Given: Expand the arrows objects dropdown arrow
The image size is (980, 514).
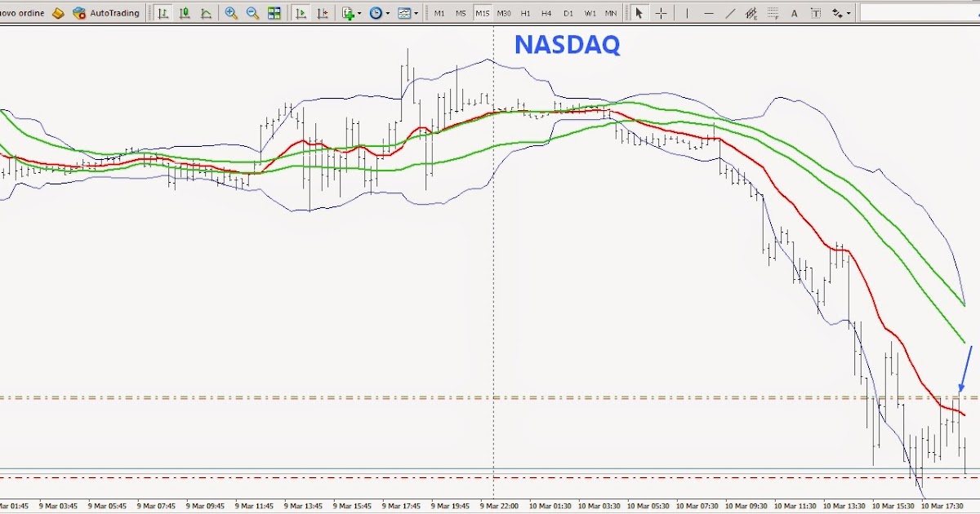Looking at the screenshot, I should coord(849,13).
